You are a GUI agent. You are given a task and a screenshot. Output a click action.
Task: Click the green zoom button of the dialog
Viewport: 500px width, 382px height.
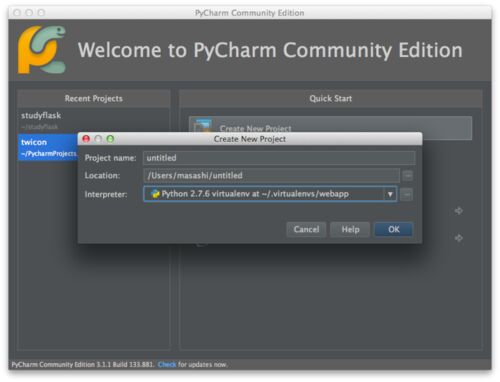click(110, 139)
